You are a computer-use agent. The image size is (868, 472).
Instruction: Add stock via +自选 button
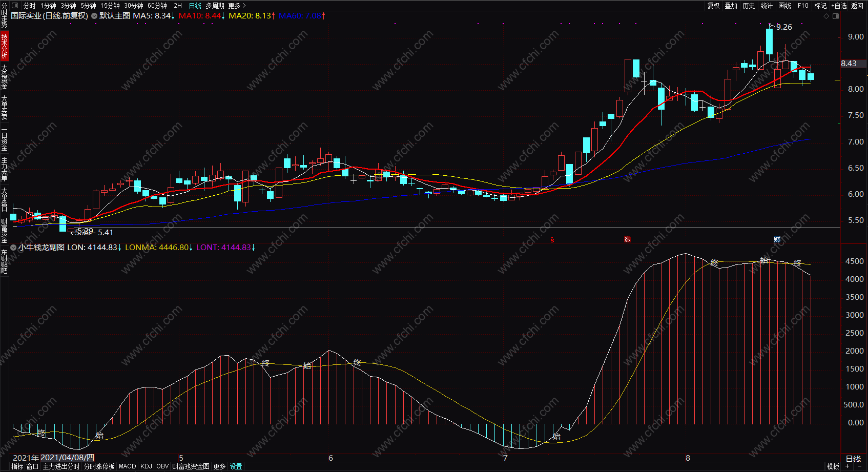click(839, 6)
